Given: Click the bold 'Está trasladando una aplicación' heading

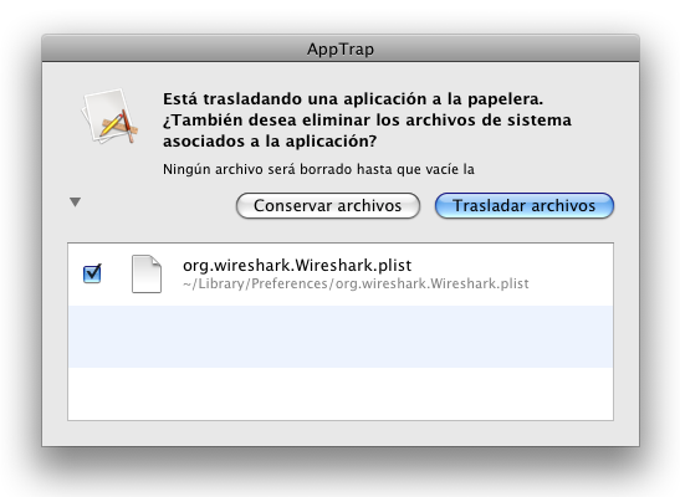Looking at the screenshot, I should [367, 120].
